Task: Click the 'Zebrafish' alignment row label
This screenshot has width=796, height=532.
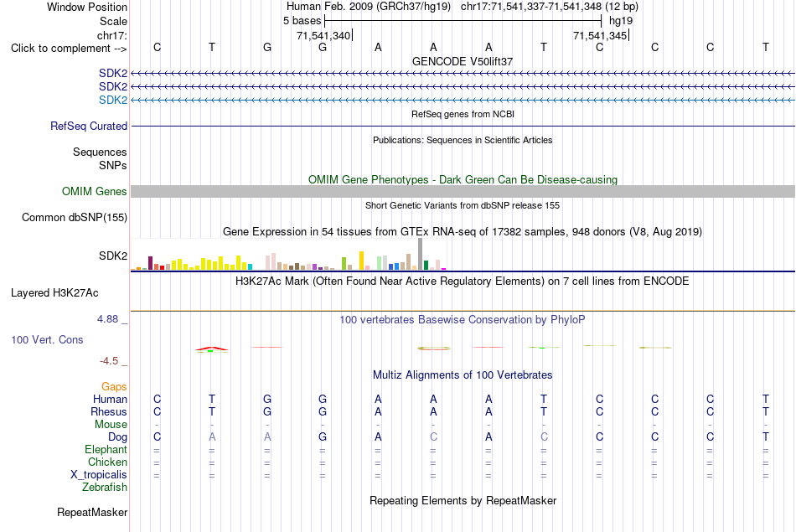Action: click(105, 488)
